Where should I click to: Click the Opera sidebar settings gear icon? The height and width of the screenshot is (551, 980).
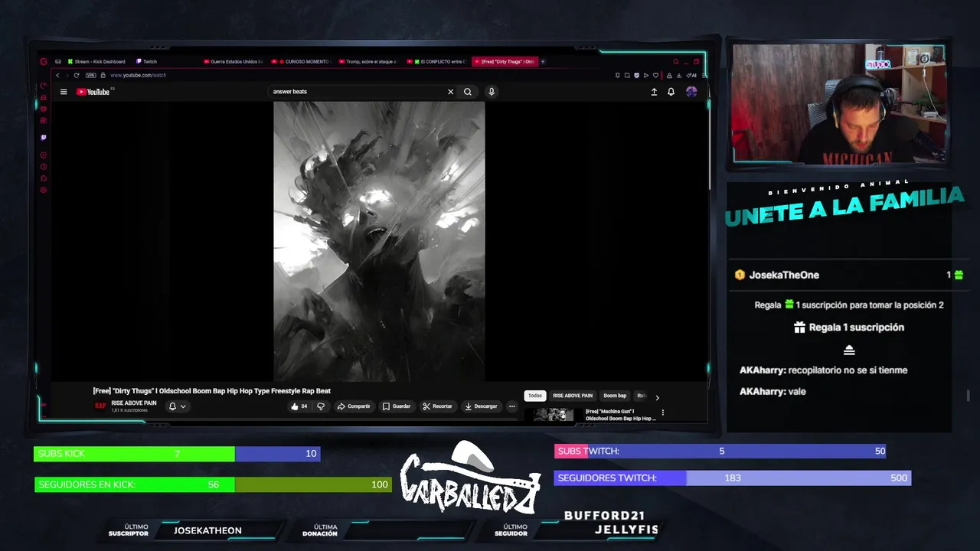click(x=44, y=190)
